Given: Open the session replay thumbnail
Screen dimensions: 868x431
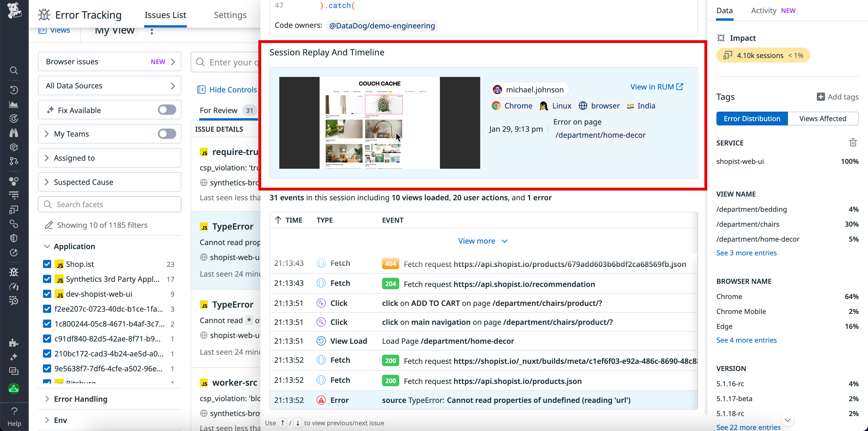Looking at the screenshot, I should tap(379, 123).
